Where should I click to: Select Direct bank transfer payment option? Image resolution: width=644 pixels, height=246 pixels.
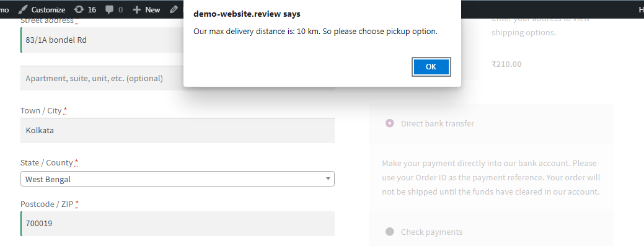click(390, 123)
